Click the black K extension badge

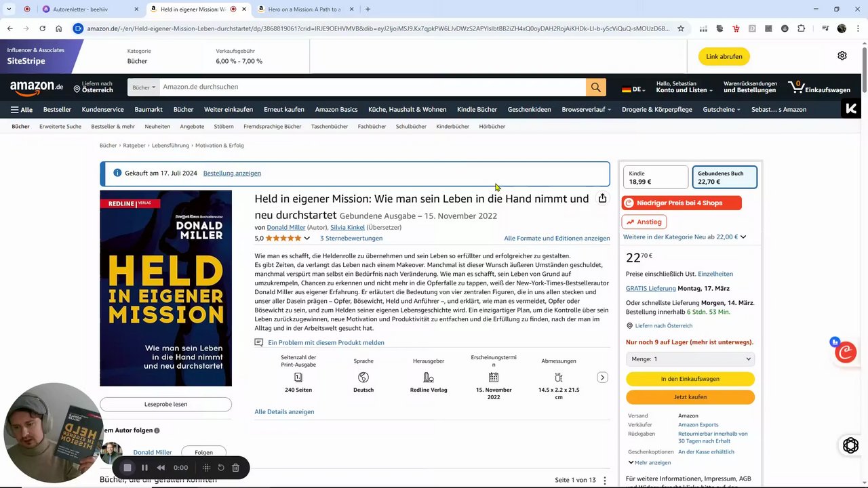pyautogui.click(x=851, y=108)
